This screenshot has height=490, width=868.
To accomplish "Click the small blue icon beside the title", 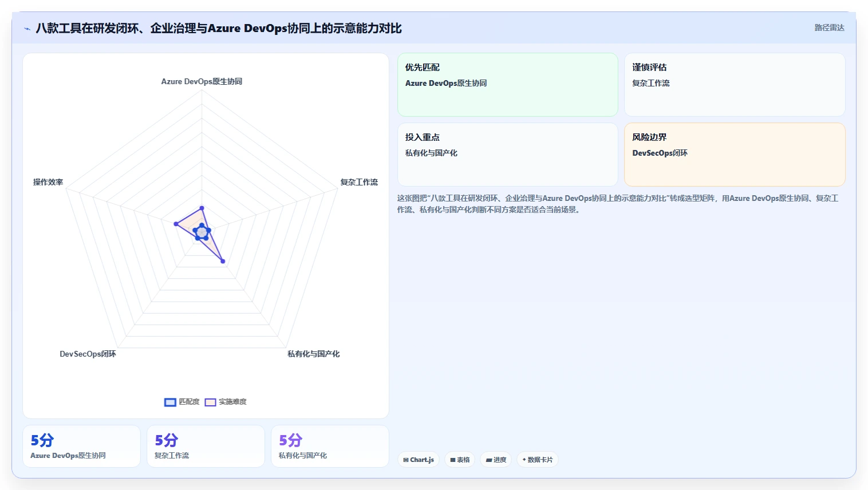I will (27, 29).
